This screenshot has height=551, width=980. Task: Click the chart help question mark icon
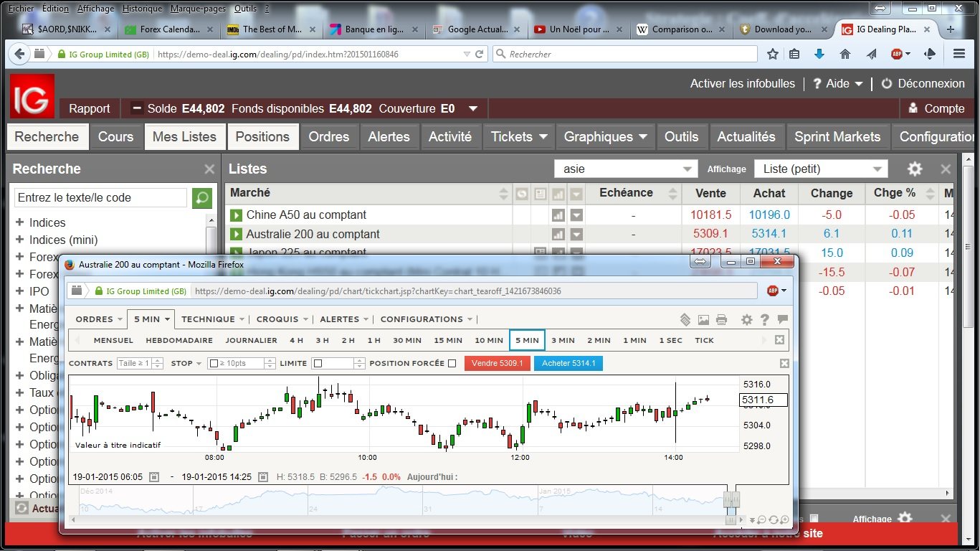coord(765,320)
